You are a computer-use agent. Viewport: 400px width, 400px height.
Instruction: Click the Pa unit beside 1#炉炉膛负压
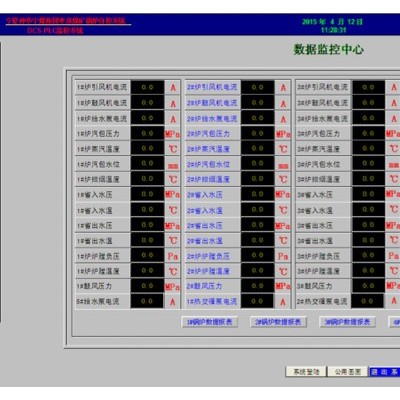173,256
